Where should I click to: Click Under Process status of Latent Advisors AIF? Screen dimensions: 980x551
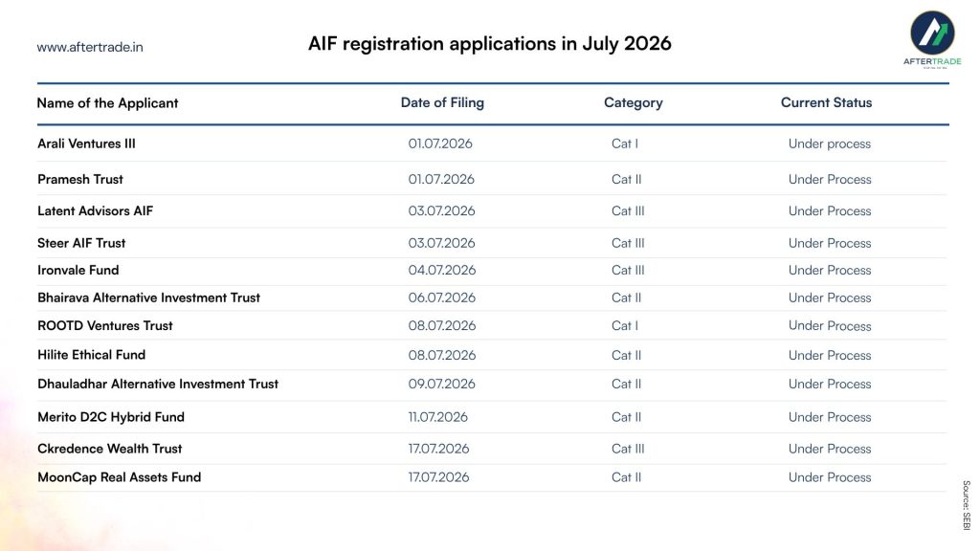[830, 211]
